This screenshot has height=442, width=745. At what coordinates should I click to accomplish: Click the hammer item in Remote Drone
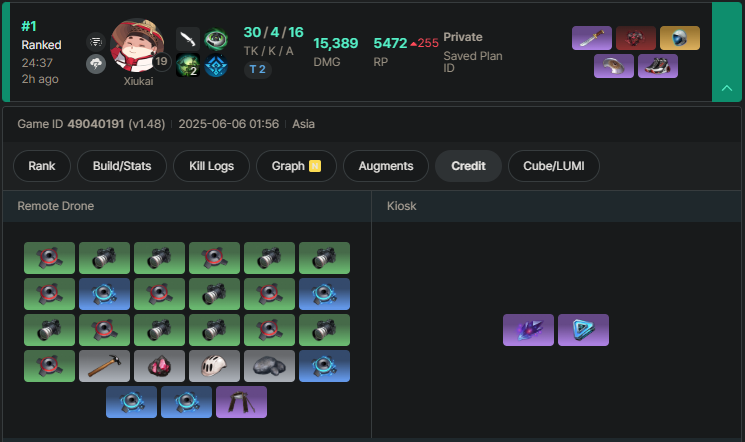tap(105, 366)
